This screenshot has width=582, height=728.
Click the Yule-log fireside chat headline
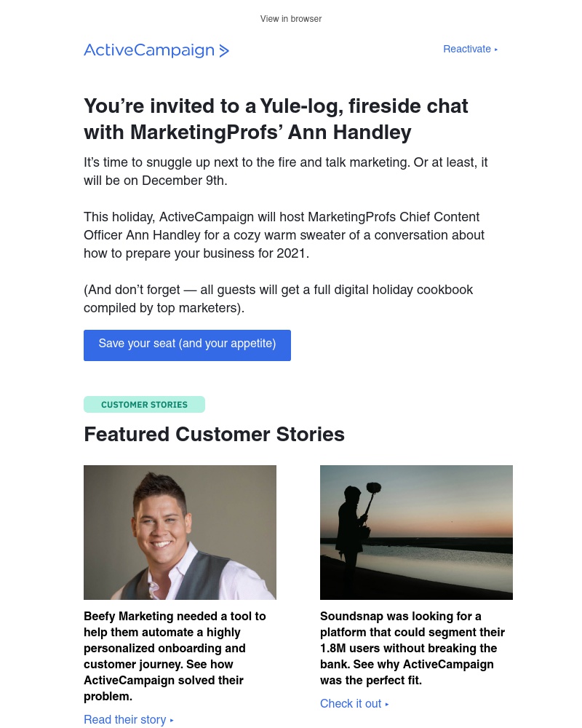click(x=276, y=119)
